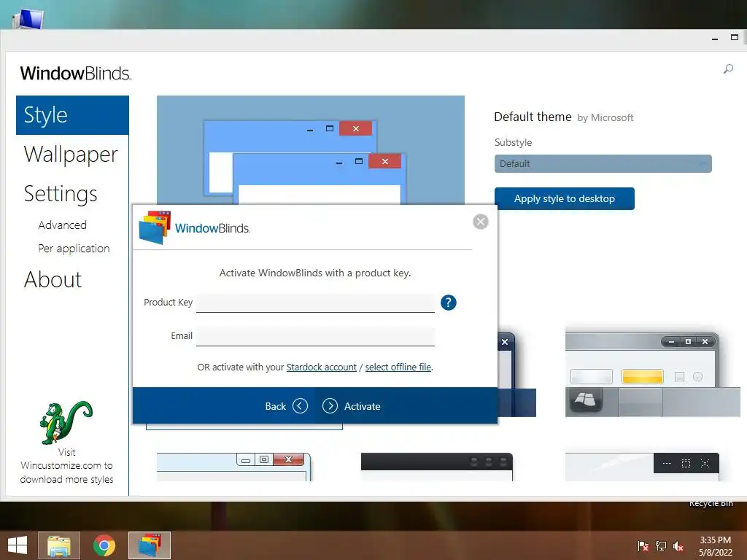Click the network tray icon
Screen dimensions: 747x560
[661, 546]
